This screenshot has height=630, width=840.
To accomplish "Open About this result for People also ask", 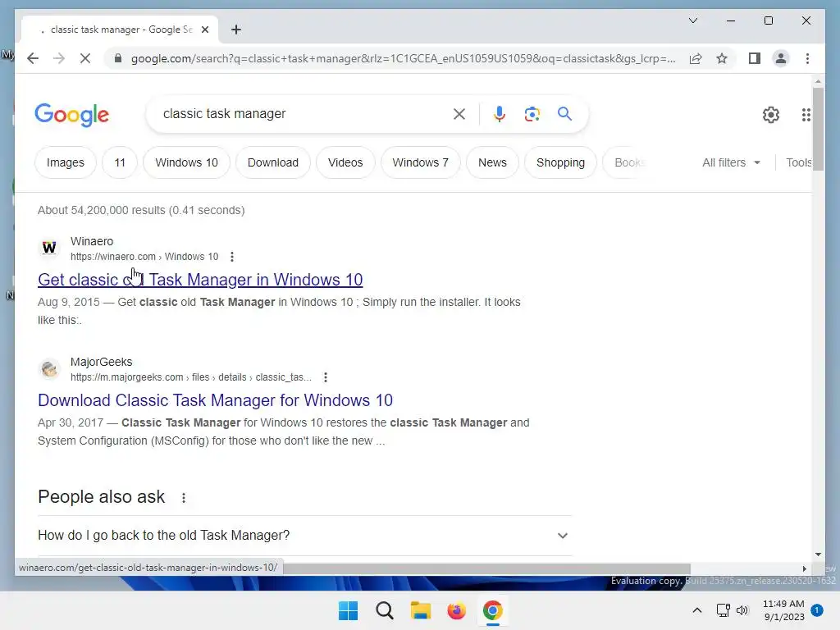I will pos(184,498).
